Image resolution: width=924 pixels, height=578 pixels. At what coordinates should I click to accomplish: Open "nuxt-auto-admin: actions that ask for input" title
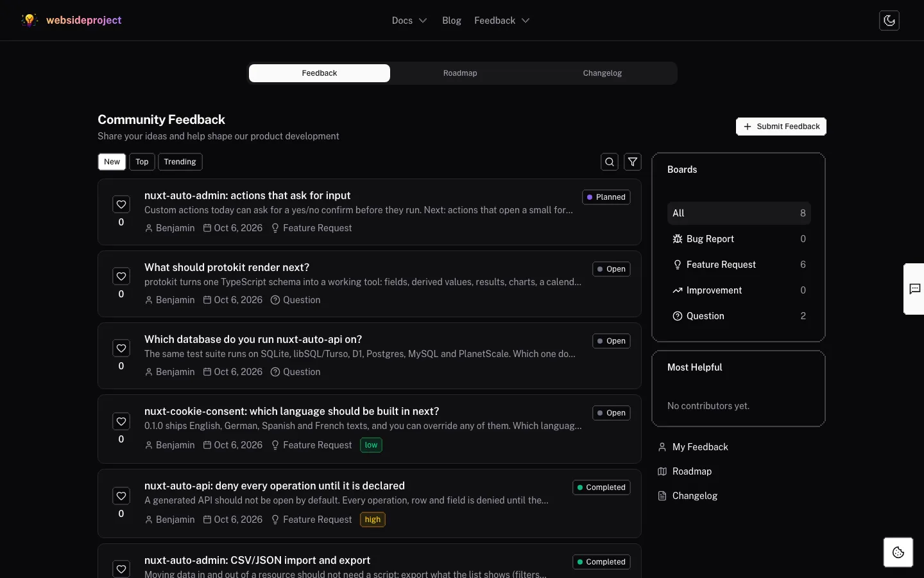[247, 195]
